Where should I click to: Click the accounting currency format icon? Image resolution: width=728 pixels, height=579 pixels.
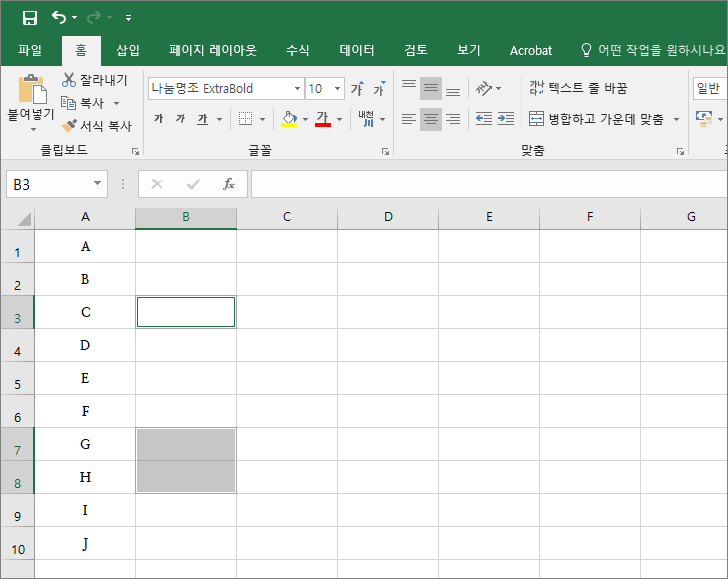[x=704, y=119]
